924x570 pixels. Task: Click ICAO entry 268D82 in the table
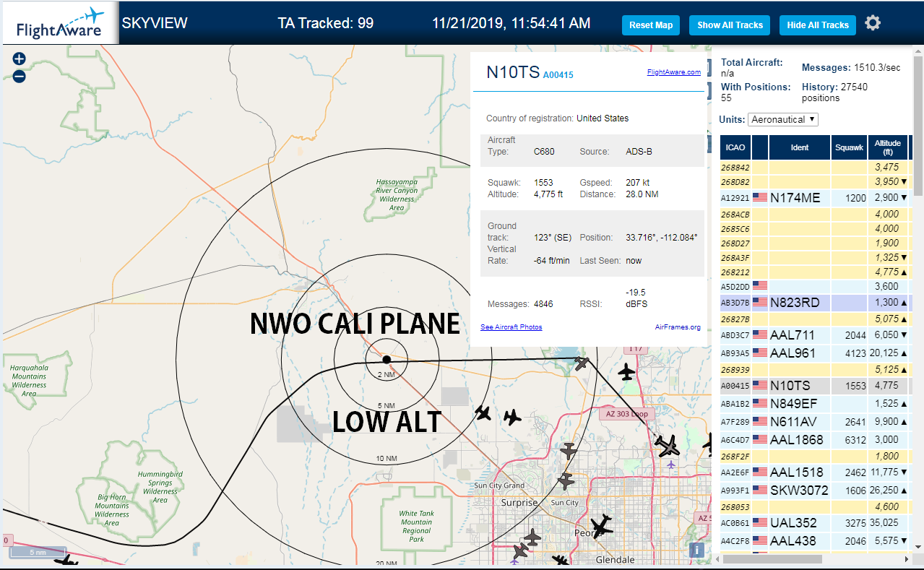point(735,182)
